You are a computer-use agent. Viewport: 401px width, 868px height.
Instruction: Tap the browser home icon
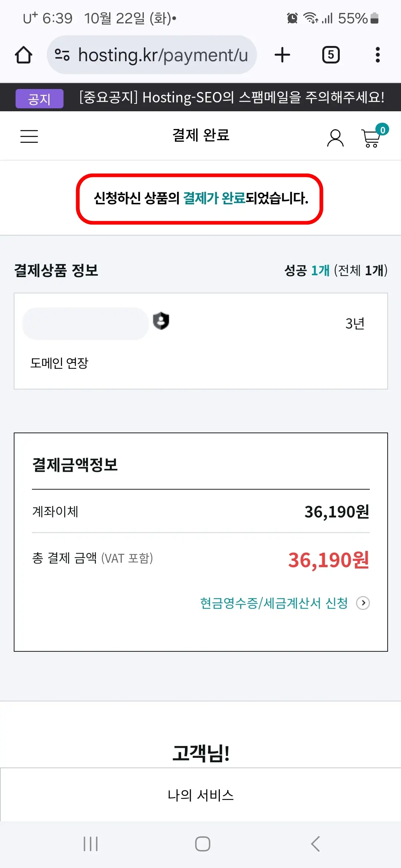click(23, 55)
